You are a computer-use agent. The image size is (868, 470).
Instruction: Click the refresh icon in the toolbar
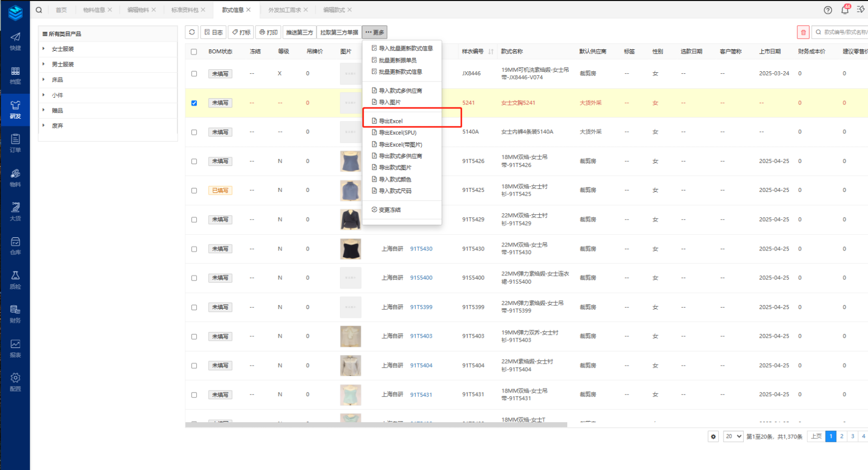coord(192,32)
